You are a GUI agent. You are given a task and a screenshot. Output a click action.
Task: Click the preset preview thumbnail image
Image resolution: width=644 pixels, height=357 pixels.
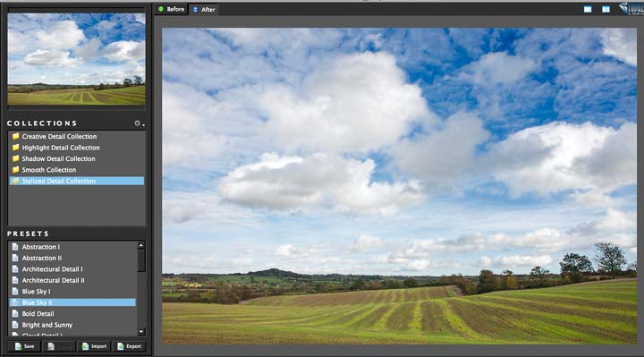[76, 59]
